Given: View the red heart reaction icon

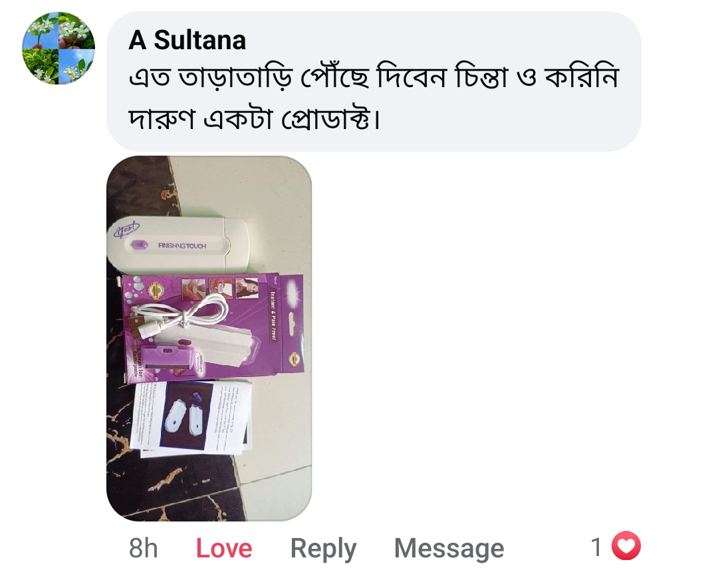Looking at the screenshot, I should pyautogui.click(x=626, y=546).
